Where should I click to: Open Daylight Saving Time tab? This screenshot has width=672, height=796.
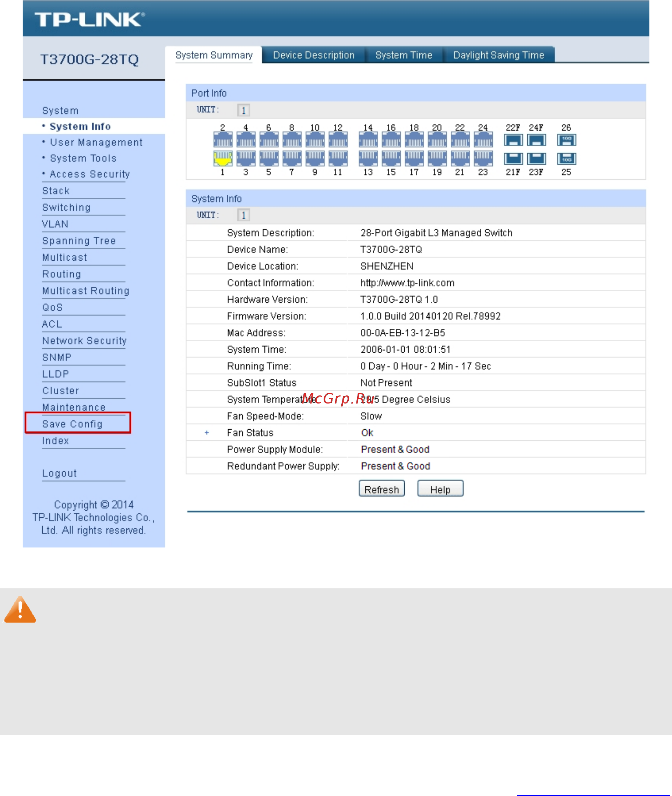point(498,55)
